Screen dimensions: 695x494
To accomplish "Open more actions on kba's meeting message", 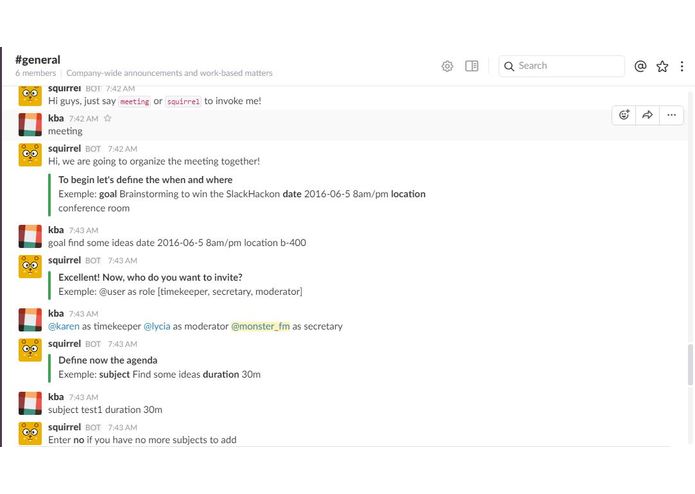I will point(672,115).
